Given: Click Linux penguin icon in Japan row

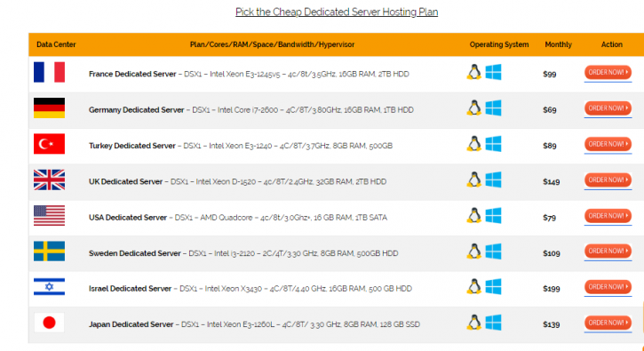Looking at the screenshot, I should [474, 323].
